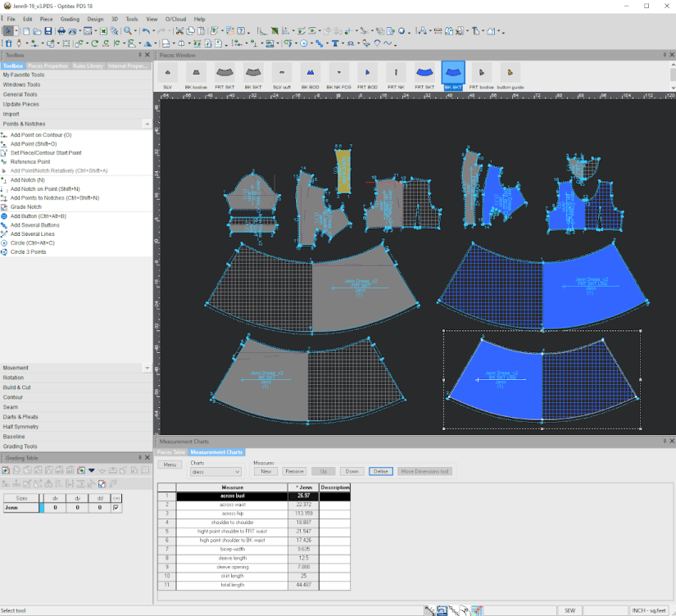Collapse the Points & Notches section
This screenshot has height=616, width=676.
point(147,124)
